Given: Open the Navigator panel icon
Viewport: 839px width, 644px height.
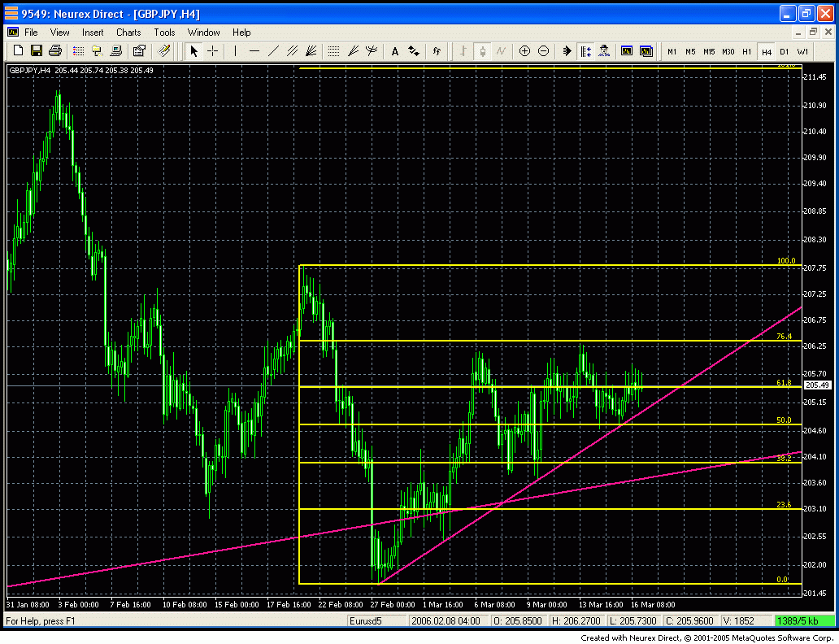Looking at the screenshot, I should [98, 51].
